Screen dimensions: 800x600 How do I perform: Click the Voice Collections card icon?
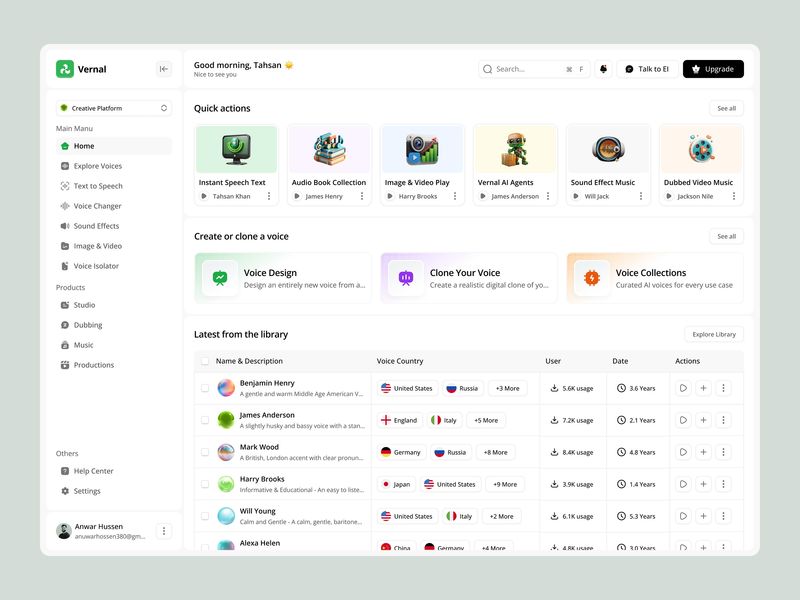pyautogui.click(x=592, y=278)
